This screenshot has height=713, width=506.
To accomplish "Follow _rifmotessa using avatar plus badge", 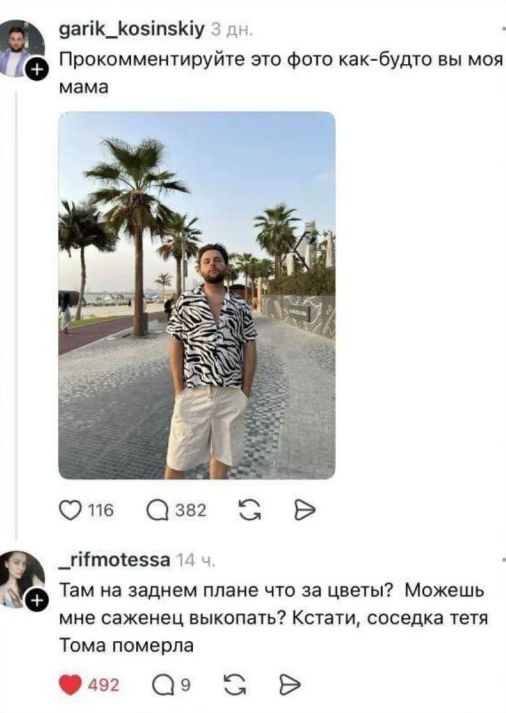I will [x=38, y=602].
